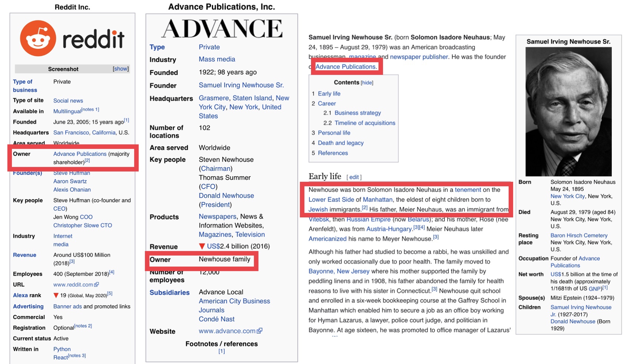The image size is (631, 364).
Task: Open the Staten Island link
Action: pos(252,98)
